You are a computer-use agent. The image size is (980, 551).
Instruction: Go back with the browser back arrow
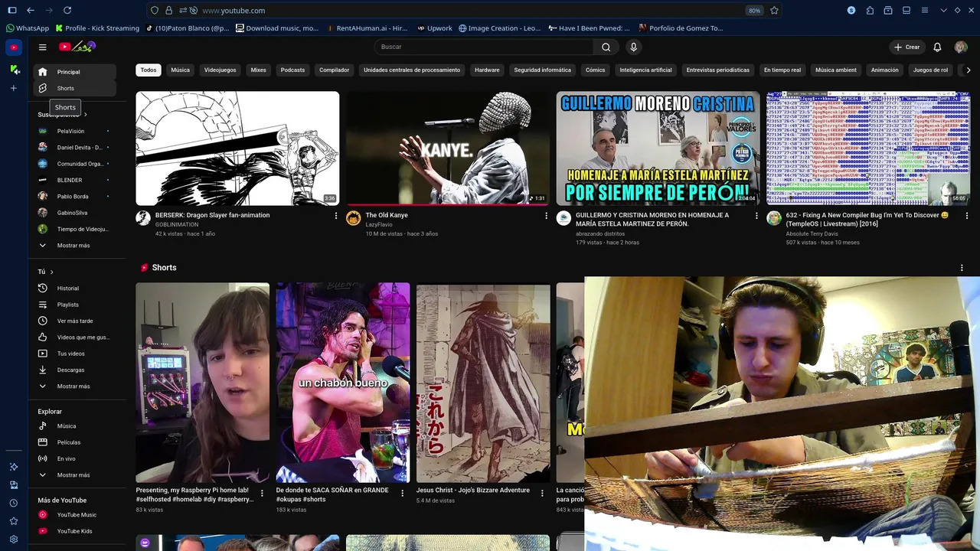[x=31, y=11]
